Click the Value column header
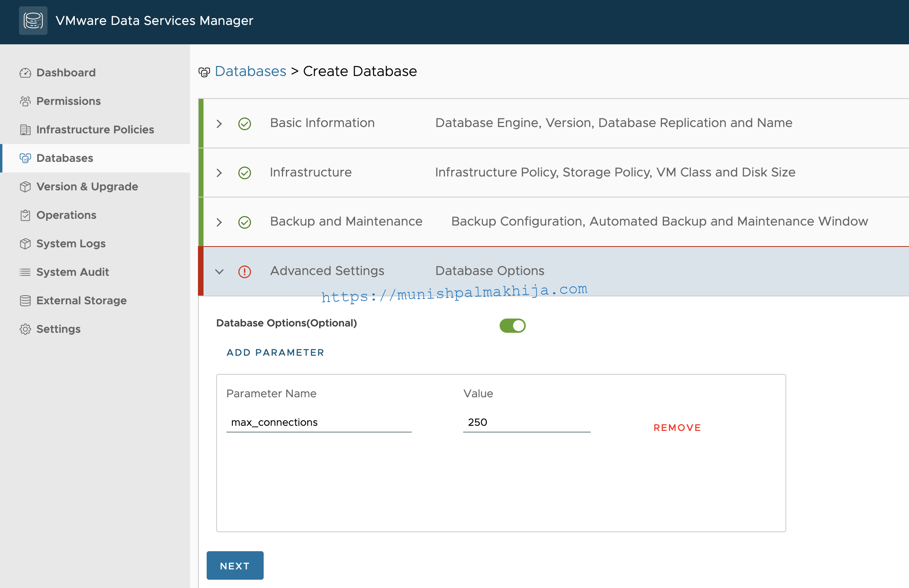 pos(478,394)
